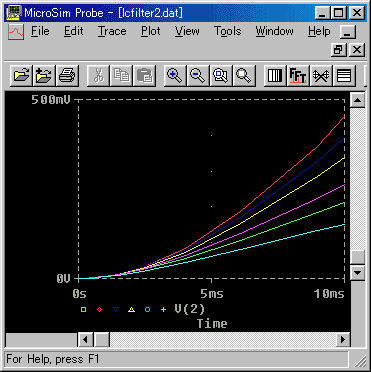Click the document icon left of File
The height and width of the screenshot is (372, 371).
16,32
